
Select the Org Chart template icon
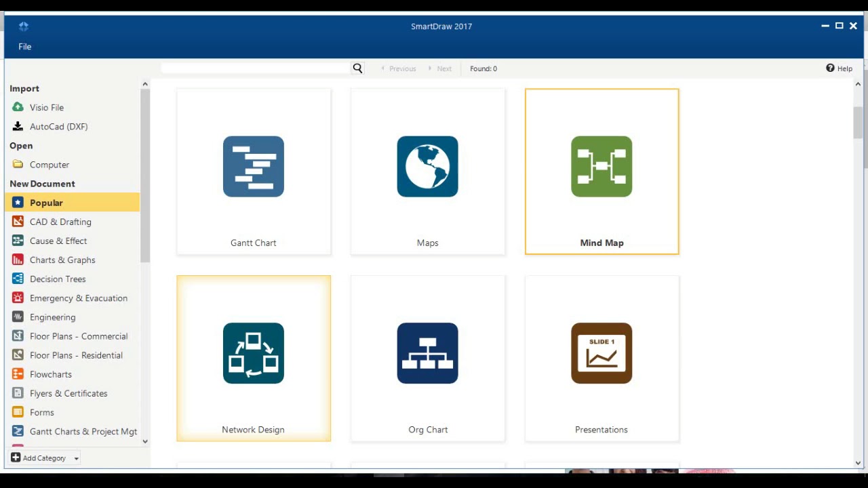(428, 353)
